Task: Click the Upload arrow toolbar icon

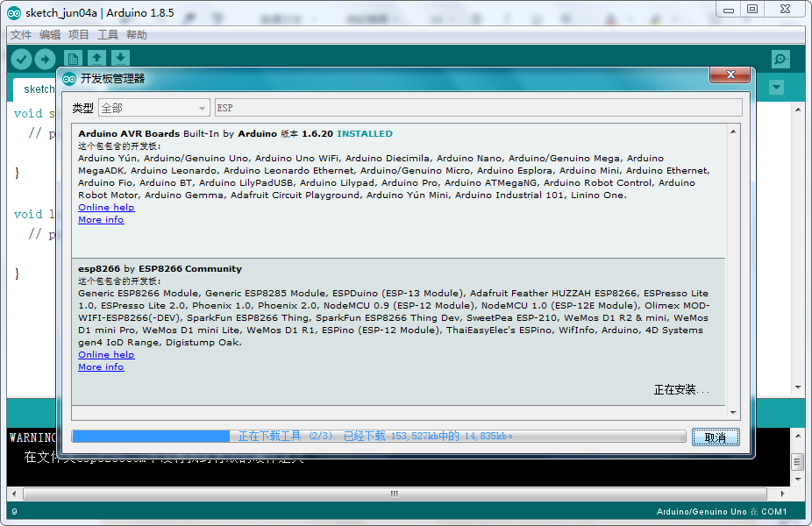Action: [45, 59]
